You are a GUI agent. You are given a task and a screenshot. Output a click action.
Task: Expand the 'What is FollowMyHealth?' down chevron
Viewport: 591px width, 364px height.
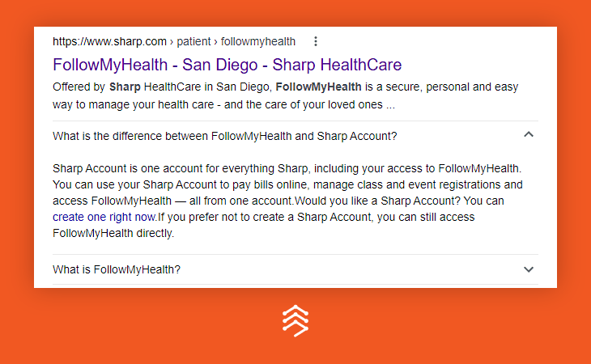[x=529, y=269]
